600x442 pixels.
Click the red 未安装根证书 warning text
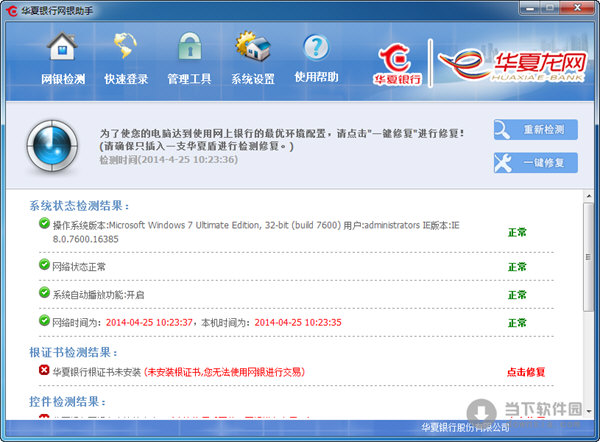[x=225, y=372]
